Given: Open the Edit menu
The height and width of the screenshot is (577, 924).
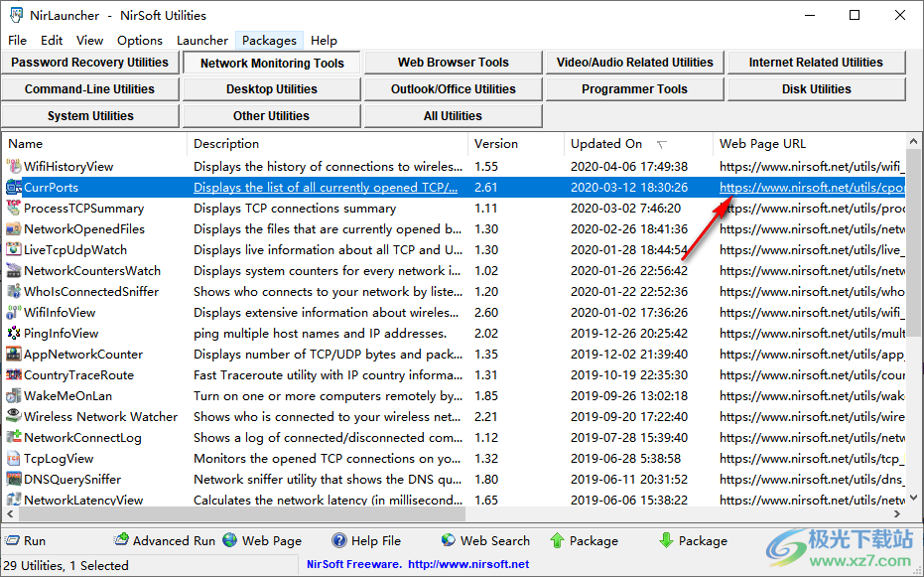Looking at the screenshot, I should [x=52, y=40].
